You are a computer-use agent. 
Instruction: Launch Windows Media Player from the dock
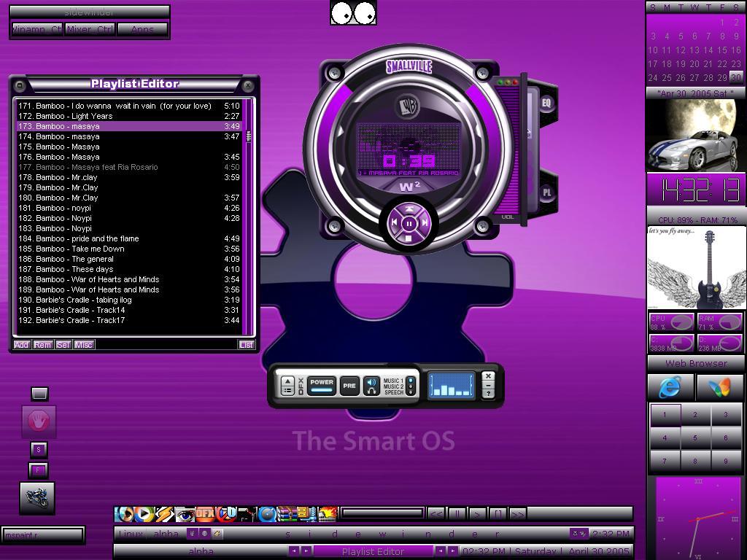click(144, 514)
